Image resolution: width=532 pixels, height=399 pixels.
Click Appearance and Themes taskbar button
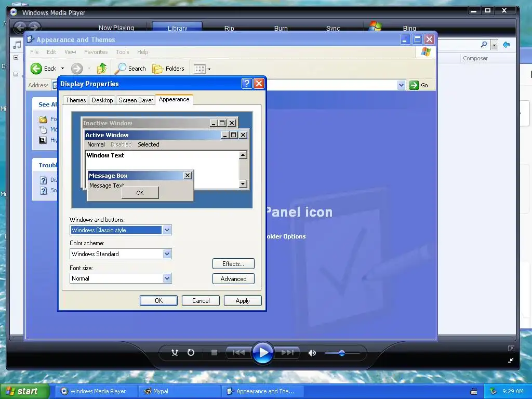tap(262, 391)
